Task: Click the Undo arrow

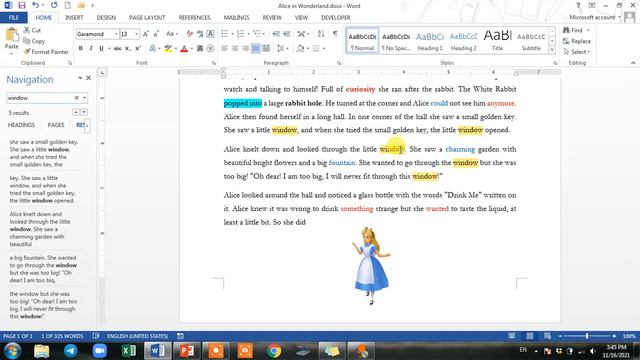Action: [x=36, y=5]
